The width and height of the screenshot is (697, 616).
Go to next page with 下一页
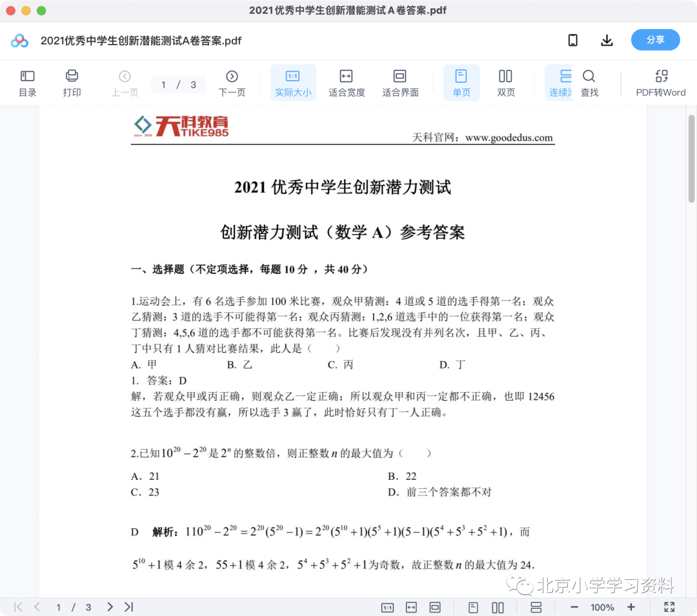232,83
